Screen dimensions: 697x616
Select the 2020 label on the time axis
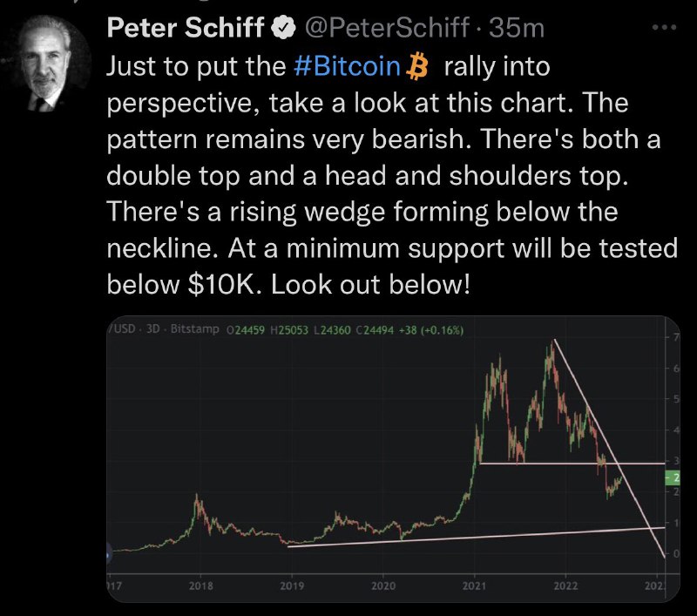383,586
